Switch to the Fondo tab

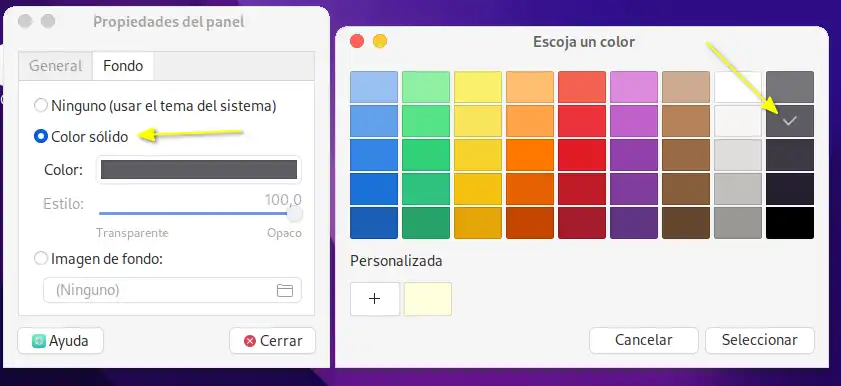click(x=123, y=66)
